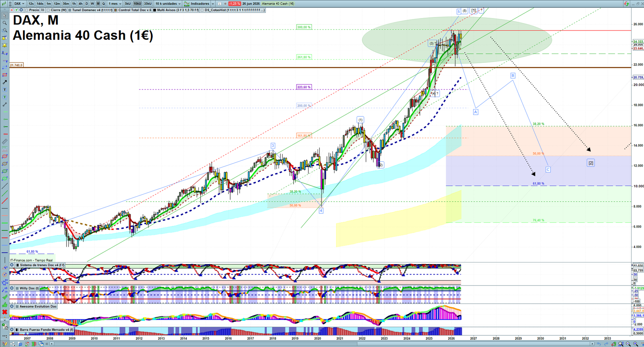Close the Barra Fuerza Fondo Mercado panel
The height and width of the screenshot is (347, 644).
tap(12, 330)
